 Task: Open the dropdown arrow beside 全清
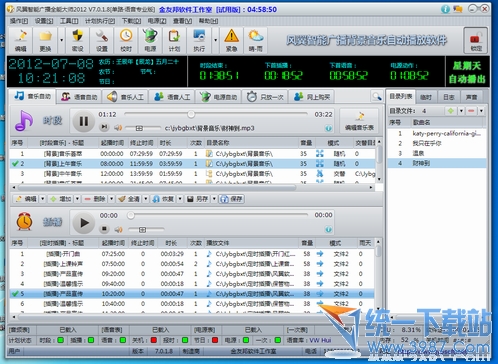(x=146, y=199)
